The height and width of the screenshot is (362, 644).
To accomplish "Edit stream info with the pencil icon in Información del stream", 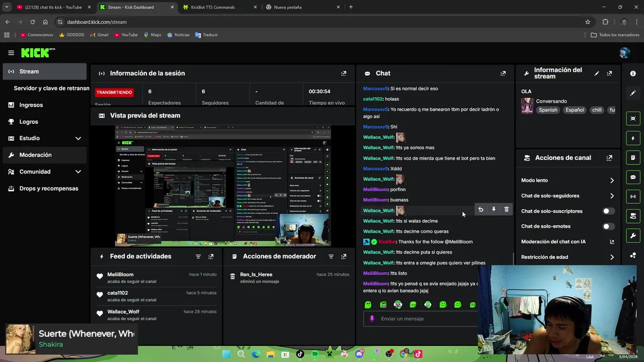I will point(597,73).
